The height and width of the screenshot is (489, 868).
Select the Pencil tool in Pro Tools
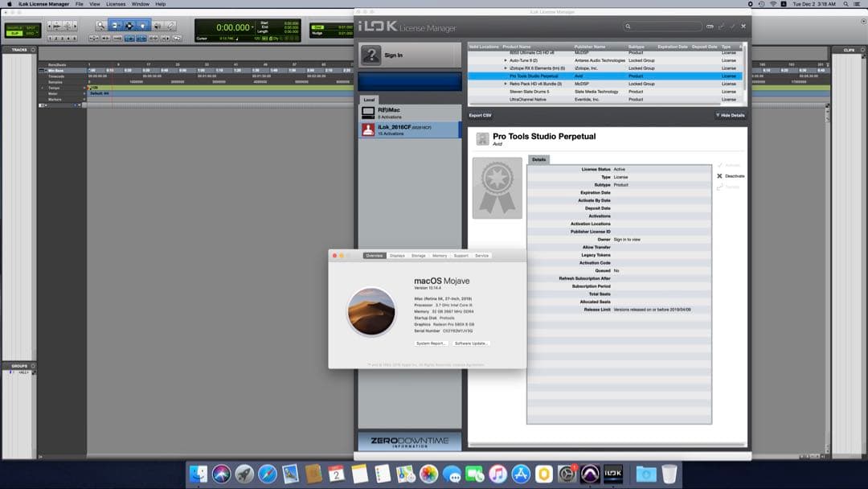170,26
